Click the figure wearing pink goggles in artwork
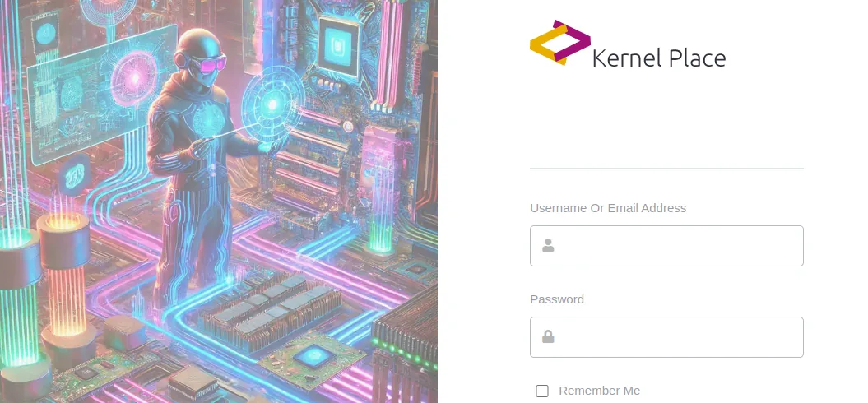 coord(202,166)
